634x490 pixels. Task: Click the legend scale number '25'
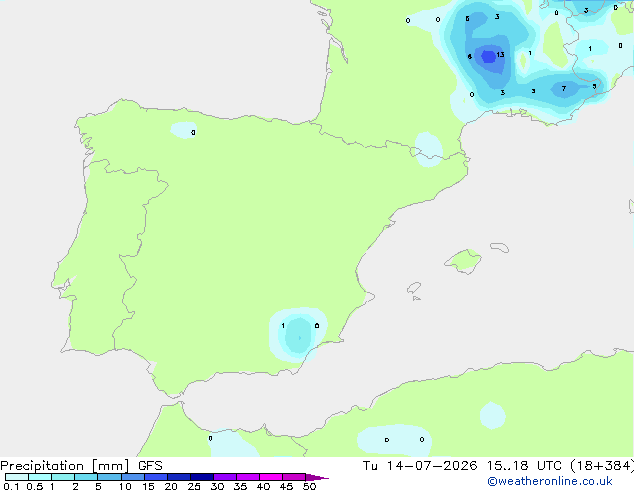(194, 486)
